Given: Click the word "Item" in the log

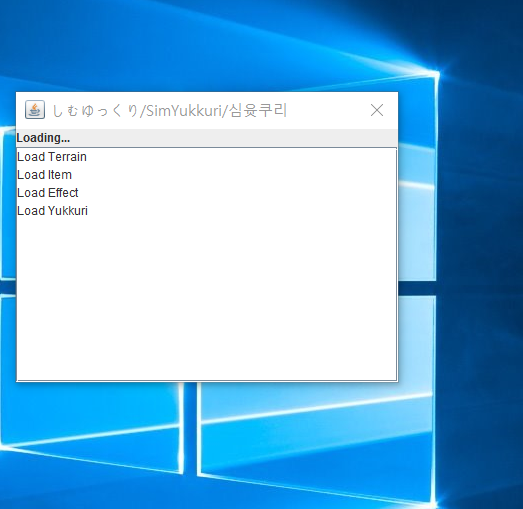Looking at the screenshot, I should 60,175.
